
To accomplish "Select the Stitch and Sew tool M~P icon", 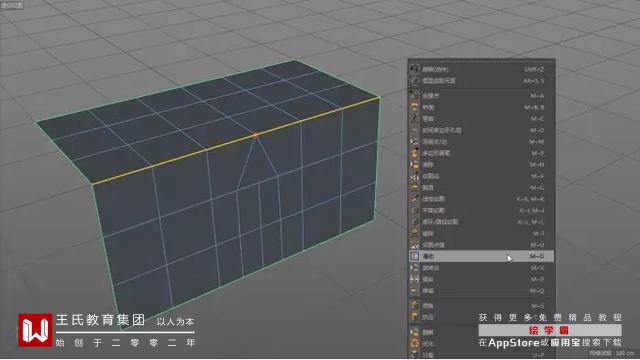I will click(x=415, y=279).
